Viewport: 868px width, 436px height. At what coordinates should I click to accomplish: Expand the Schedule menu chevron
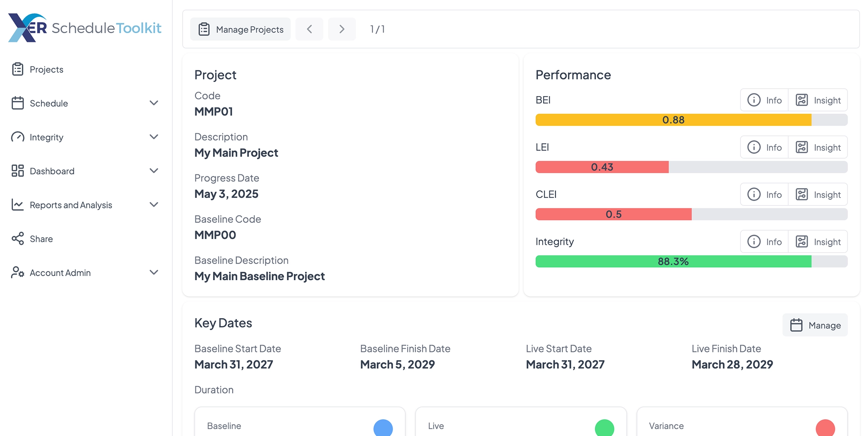(154, 103)
